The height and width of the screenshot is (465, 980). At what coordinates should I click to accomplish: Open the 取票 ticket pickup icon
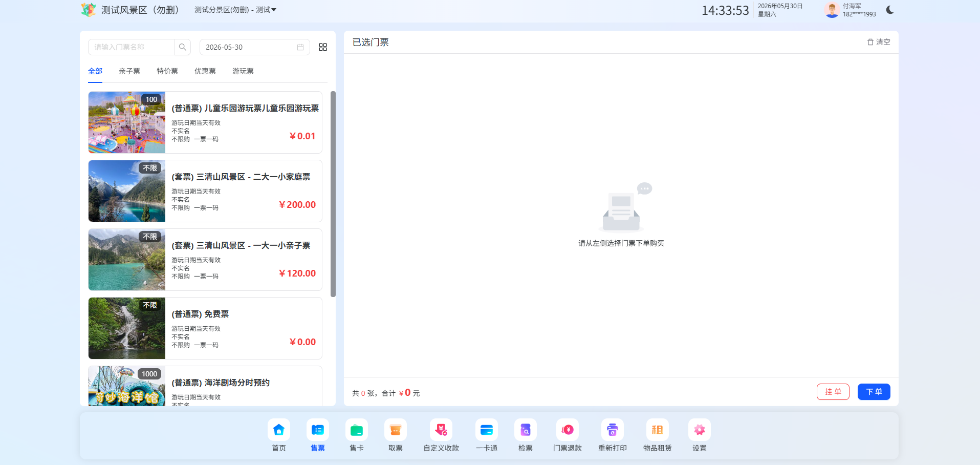396,430
